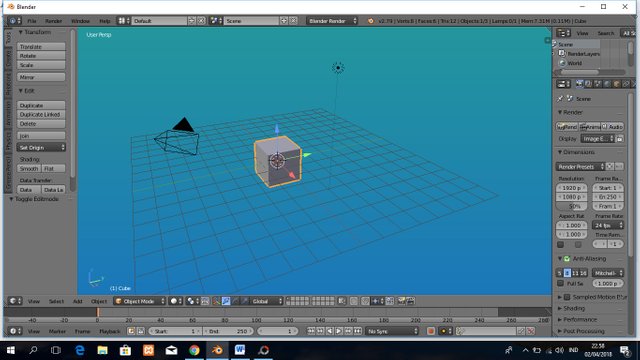Jump to next keyframe
This screenshot has width=640, height=360.
click(x=349, y=331)
